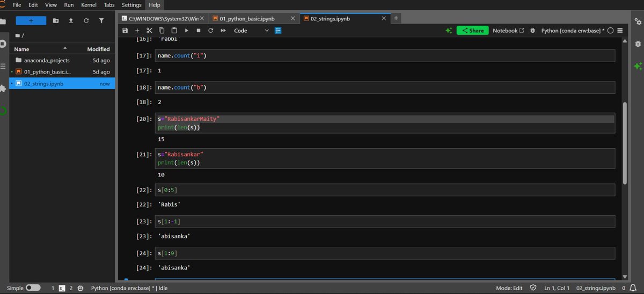Click Mode: Edit in status bar
This screenshot has height=294, width=644.
pyautogui.click(x=509, y=288)
